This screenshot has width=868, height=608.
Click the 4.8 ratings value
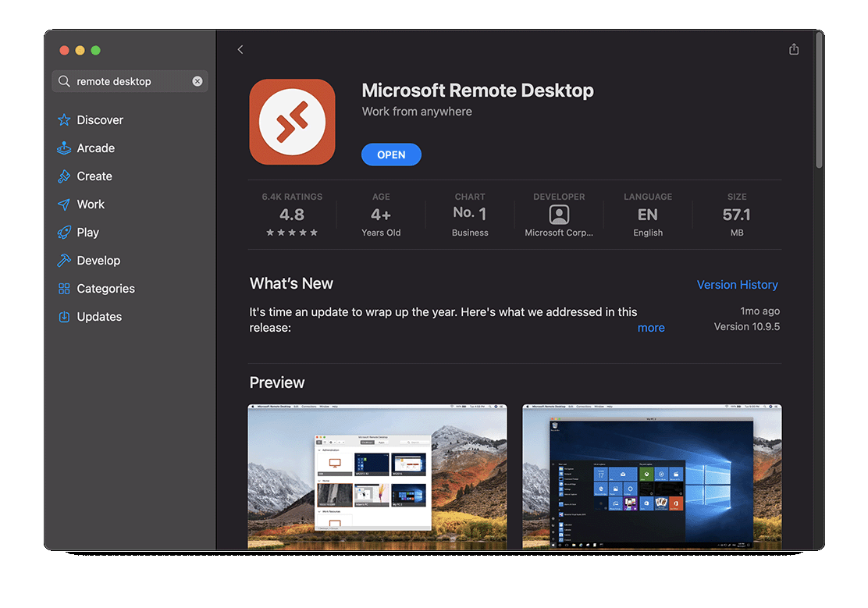pyautogui.click(x=292, y=215)
